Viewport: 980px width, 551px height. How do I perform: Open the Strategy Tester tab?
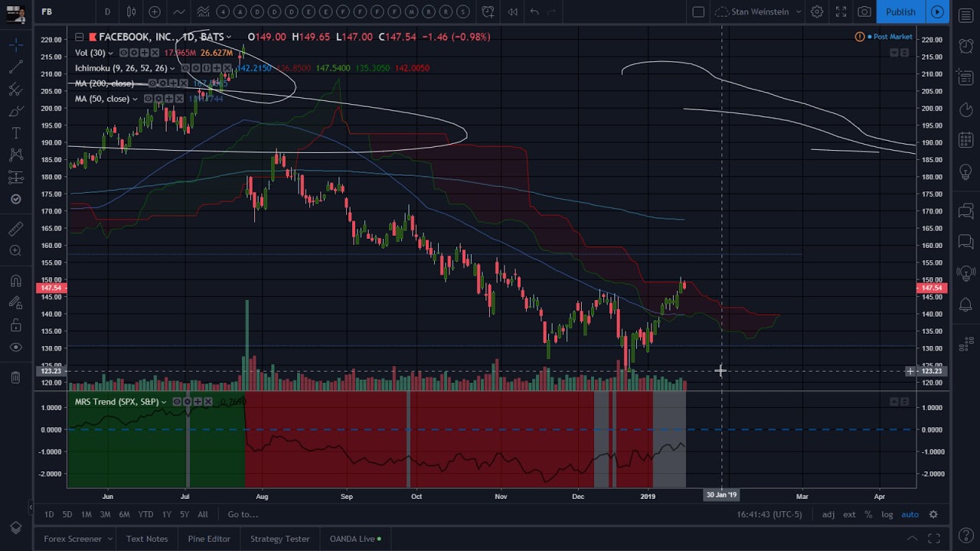[279, 539]
